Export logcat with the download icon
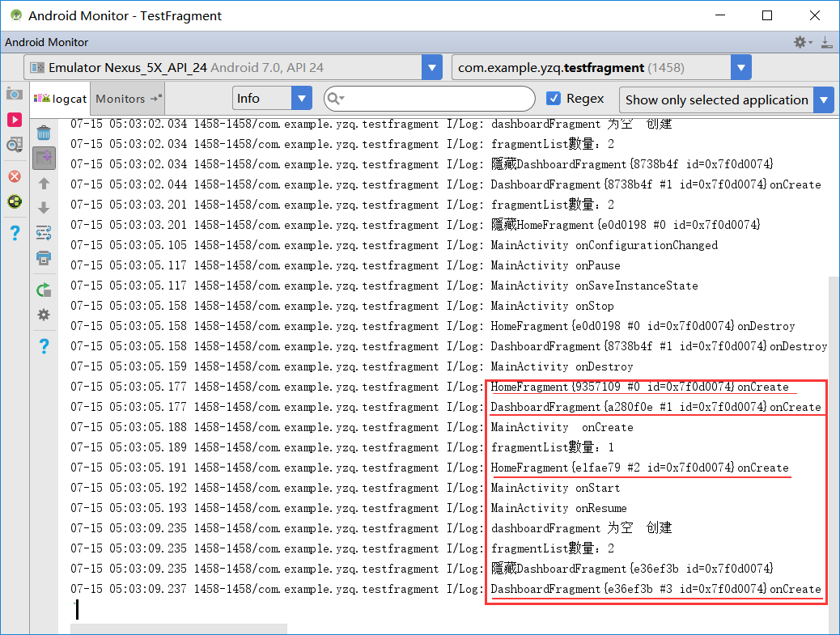This screenshot has height=635, width=840. click(826, 42)
